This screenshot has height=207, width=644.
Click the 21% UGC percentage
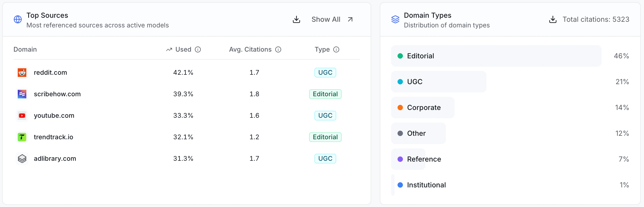click(622, 82)
